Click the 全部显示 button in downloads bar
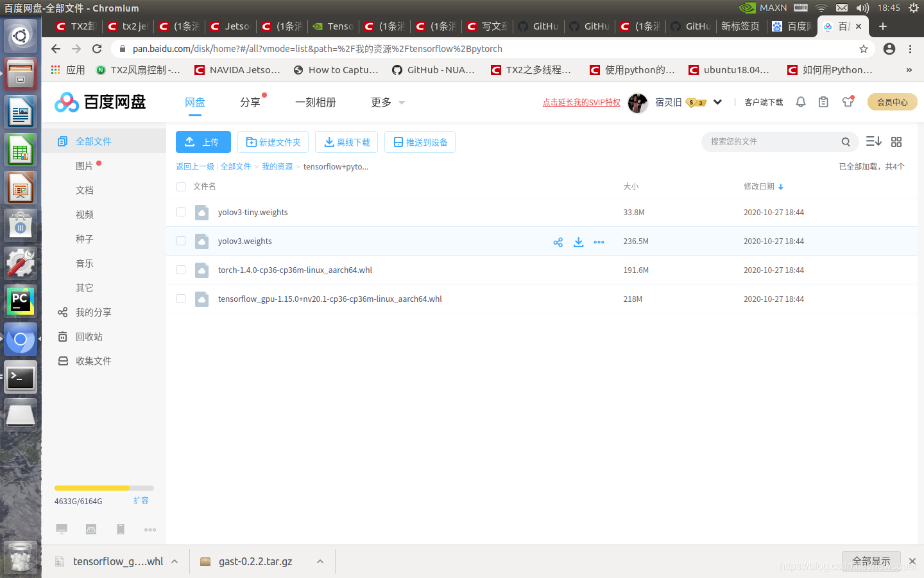 coord(871,561)
